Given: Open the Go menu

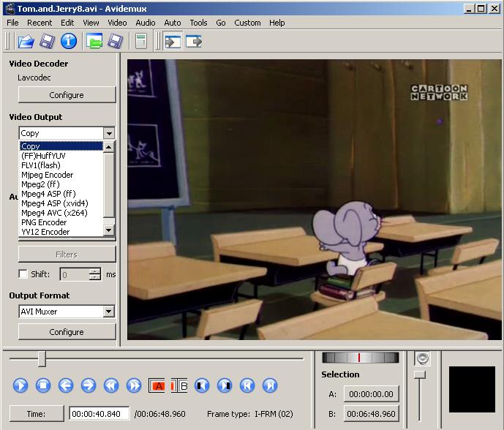Looking at the screenshot, I should [x=220, y=23].
